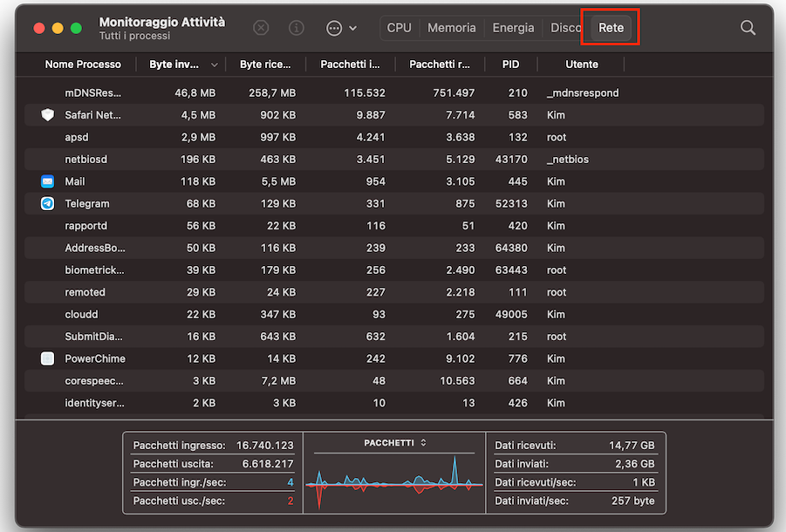
Task: Select the Disco tab
Action: tap(566, 28)
